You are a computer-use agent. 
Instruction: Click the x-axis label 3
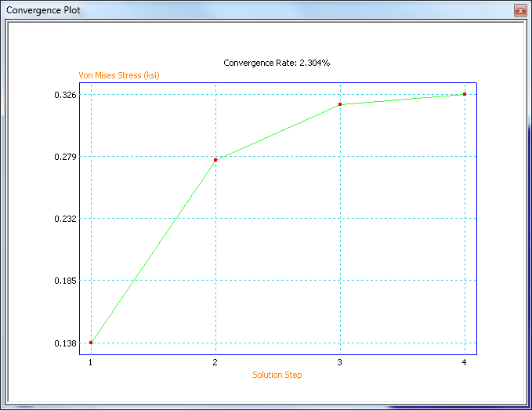(x=339, y=362)
